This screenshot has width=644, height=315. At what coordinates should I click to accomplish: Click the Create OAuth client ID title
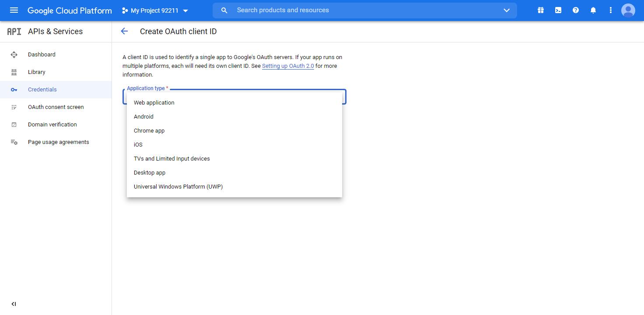178,31
